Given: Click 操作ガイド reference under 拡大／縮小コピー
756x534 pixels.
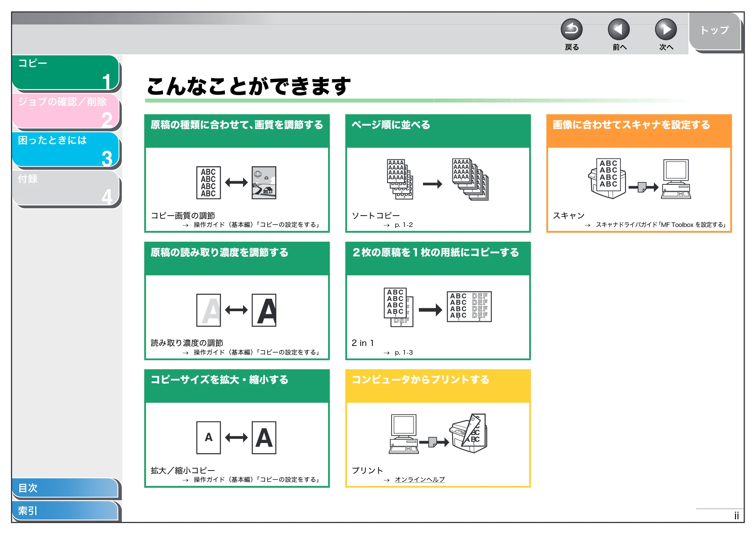Looking at the screenshot, I should coord(257,480).
